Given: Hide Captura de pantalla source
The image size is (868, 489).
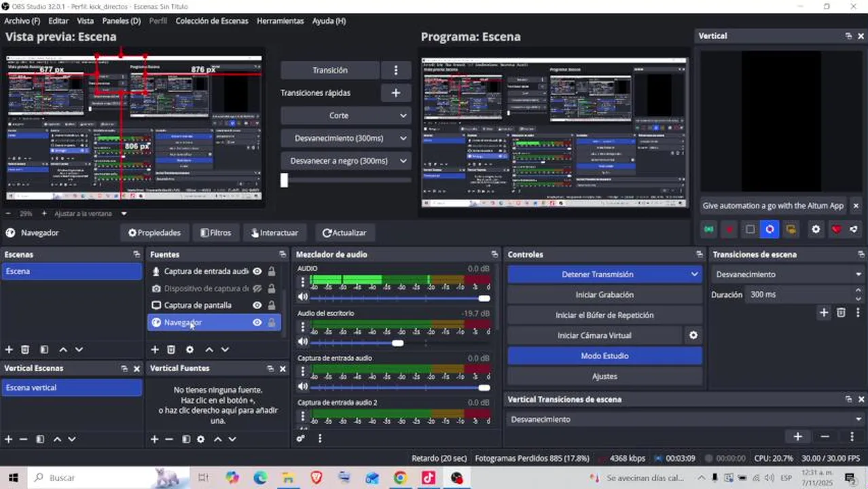Looking at the screenshot, I should [257, 305].
